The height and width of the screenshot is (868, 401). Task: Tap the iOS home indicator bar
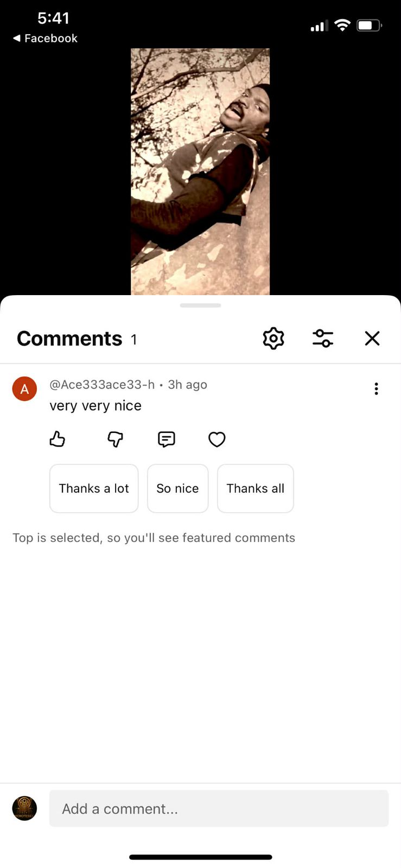click(x=200, y=857)
